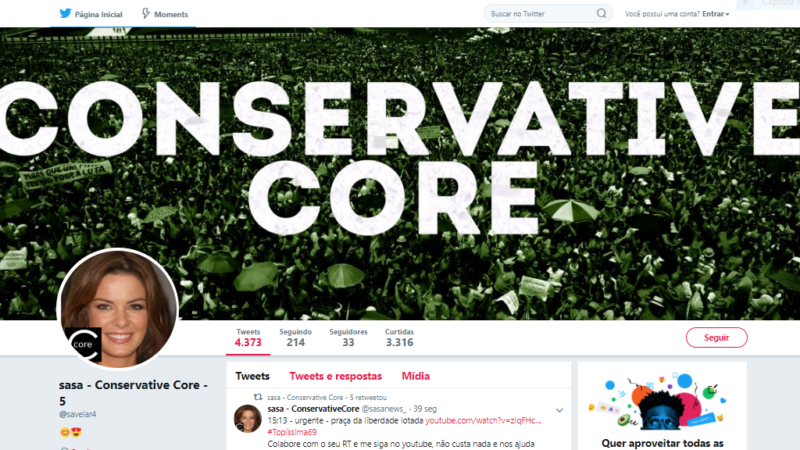Click the retweet icon above the tweet
Image resolution: width=800 pixels, height=450 pixels.
point(258,397)
